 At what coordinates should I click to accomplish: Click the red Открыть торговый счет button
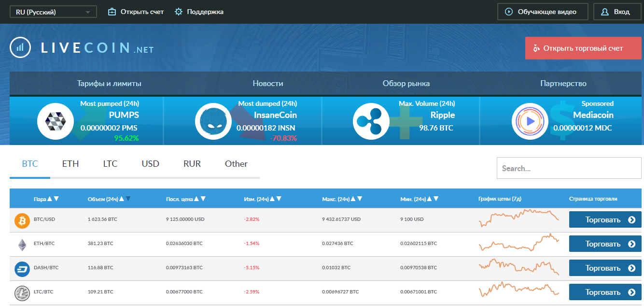[x=583, y=48]
